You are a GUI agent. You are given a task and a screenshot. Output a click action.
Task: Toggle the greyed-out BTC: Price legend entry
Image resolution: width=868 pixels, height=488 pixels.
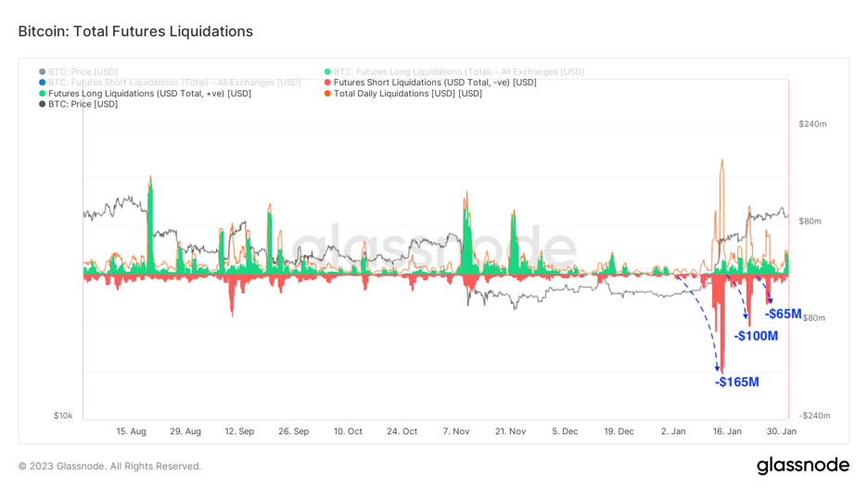(x=83, y=72)
